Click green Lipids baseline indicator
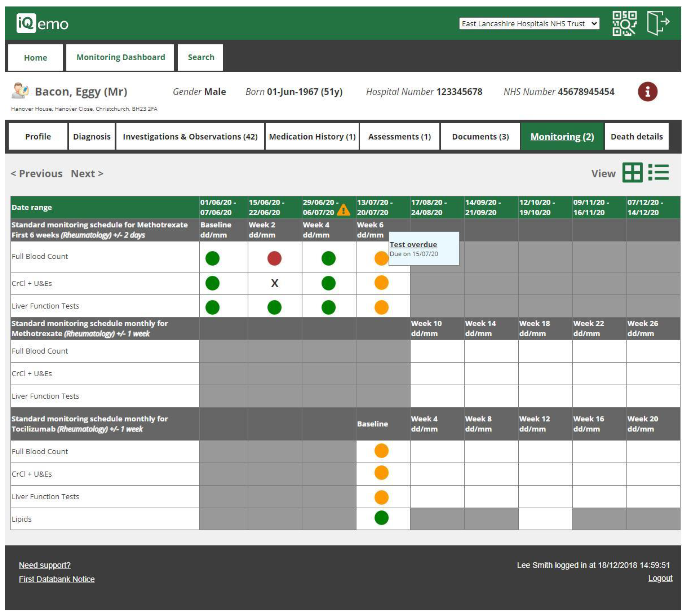687x616 pixels. point(381,518)
